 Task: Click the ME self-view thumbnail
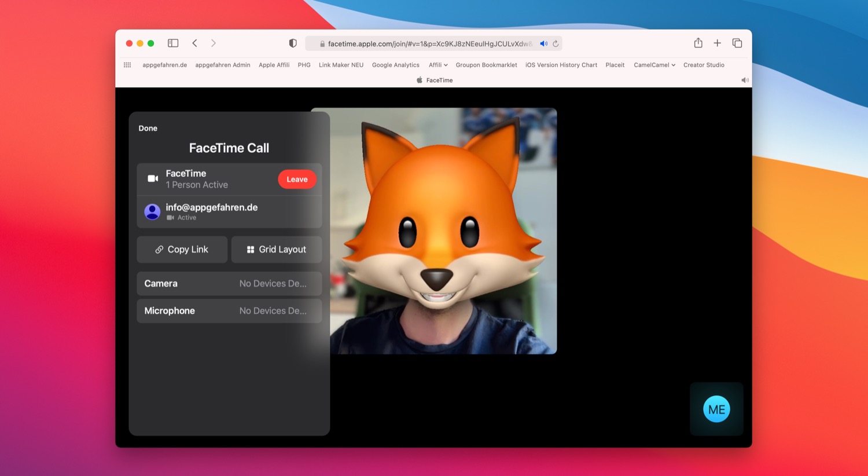click(716, 409)
